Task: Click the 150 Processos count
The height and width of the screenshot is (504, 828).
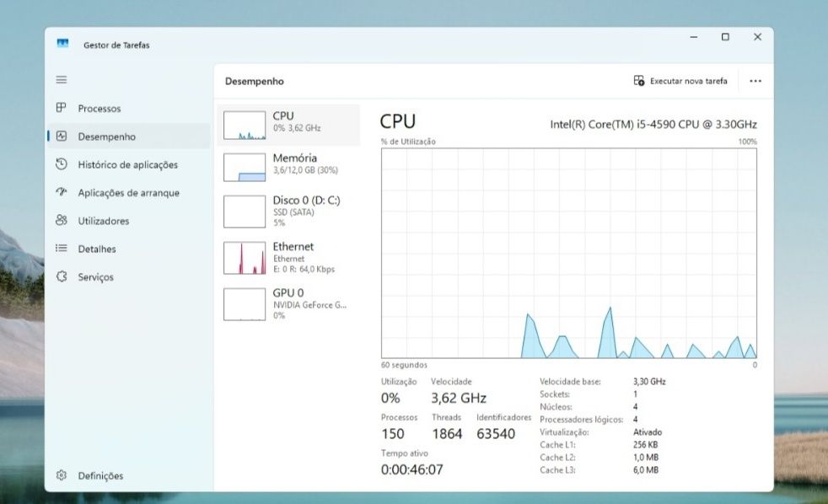Action: [392, 434]
